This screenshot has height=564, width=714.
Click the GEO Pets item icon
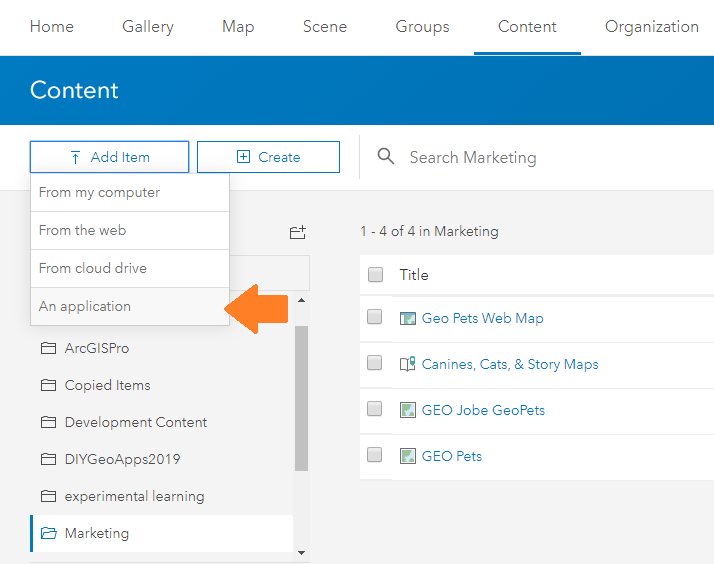tap(407, 456)
